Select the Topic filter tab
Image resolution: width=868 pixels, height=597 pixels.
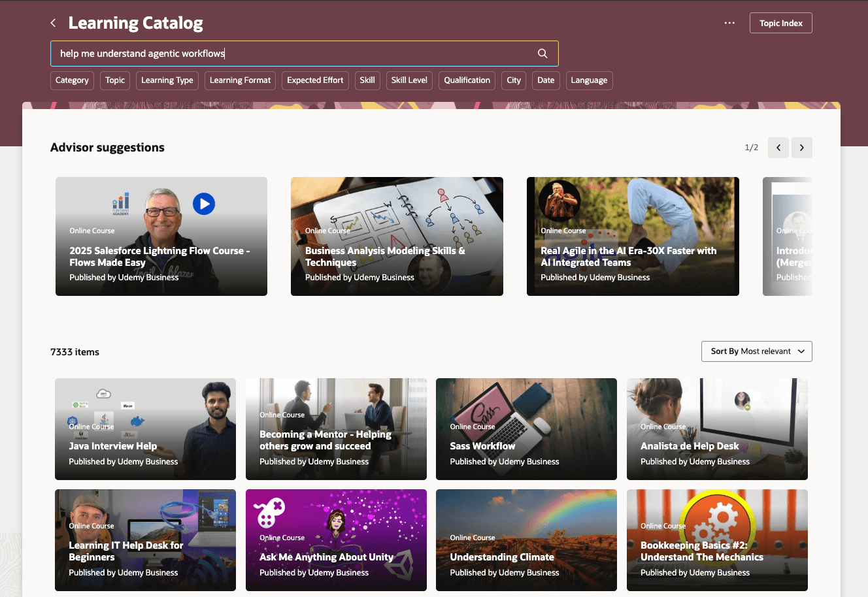coord(114,80)
